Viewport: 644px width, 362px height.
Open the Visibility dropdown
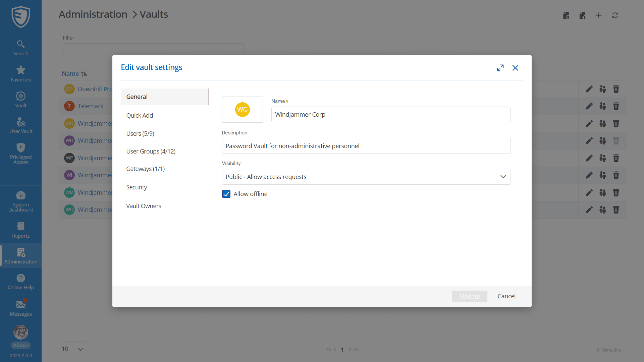point(366,177)
